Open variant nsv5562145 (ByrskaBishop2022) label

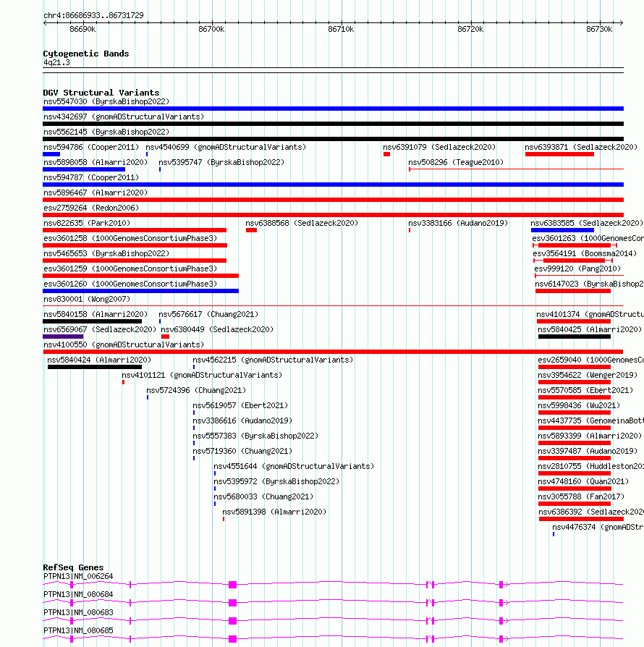(x=106, y=132)
